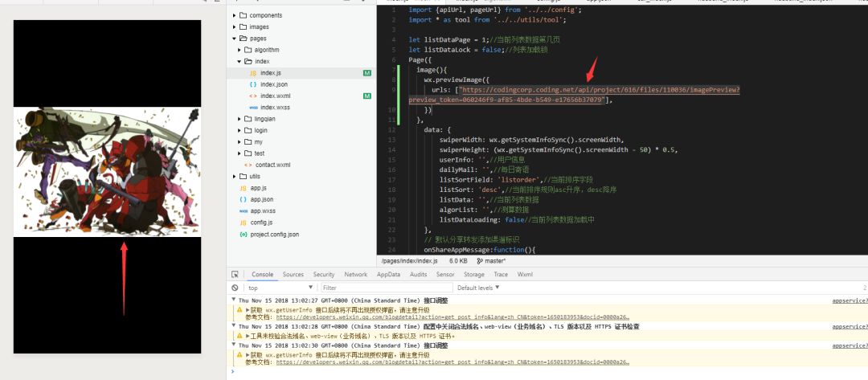Expand the algorithm folder arrow
Viewport: 868px width, 380px height.
point(240,50)
